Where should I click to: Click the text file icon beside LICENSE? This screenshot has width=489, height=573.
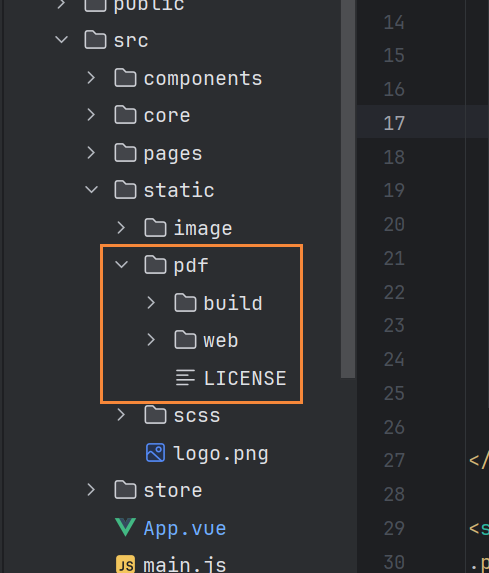(x=185, y=378)
